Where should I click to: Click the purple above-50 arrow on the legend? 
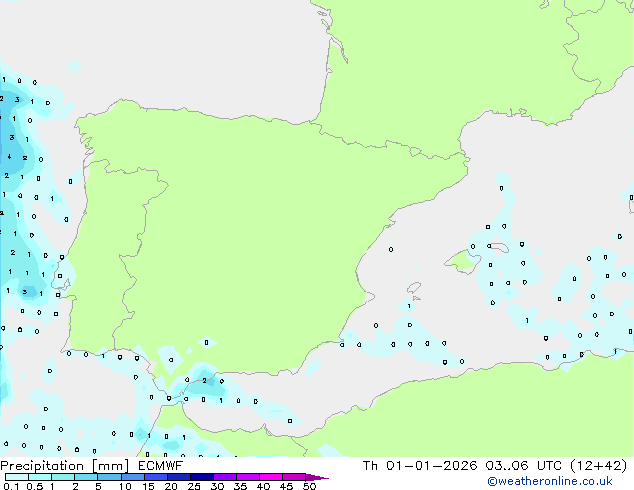[x=317, y=477]
